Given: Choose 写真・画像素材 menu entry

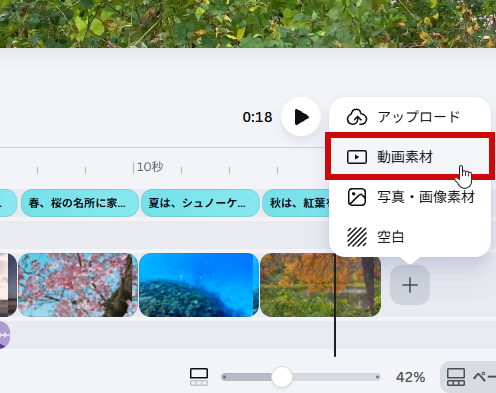Looking at the screenshot, I should [410, 197].
